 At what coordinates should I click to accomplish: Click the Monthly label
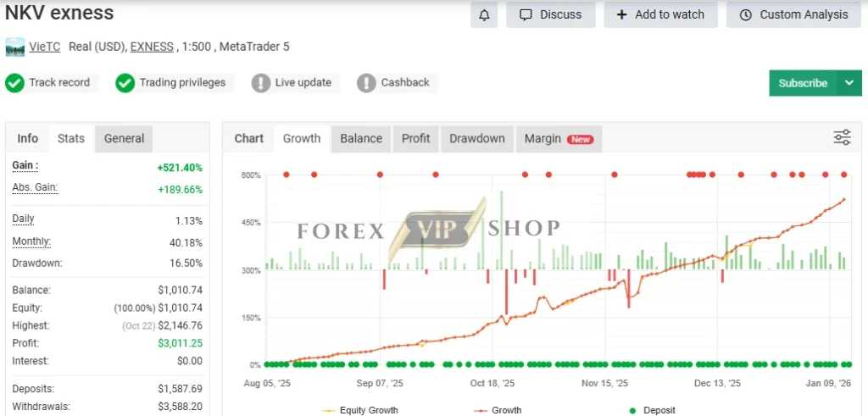[x=31, y=241]
